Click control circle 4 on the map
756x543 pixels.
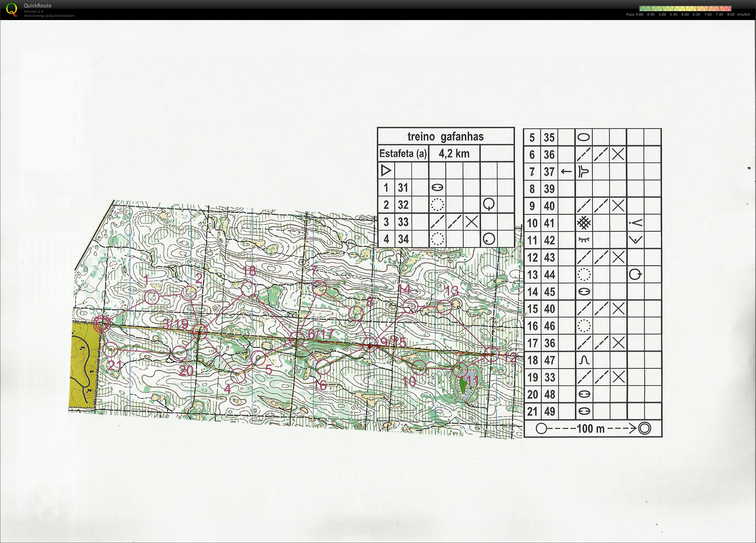[x=238, y=377]
